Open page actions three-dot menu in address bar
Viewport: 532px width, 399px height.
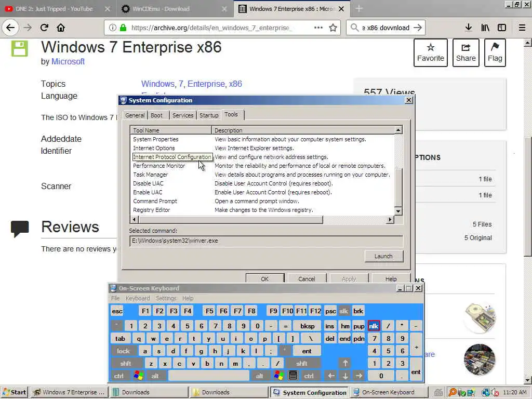(318, 28)
